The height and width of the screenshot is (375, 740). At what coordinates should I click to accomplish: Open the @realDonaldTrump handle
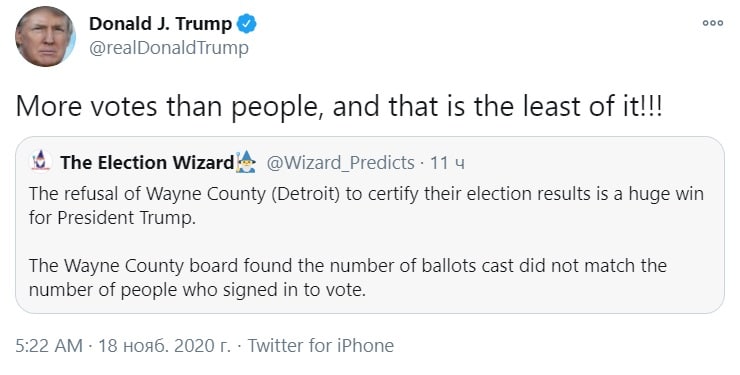click(x=168, y=48)
